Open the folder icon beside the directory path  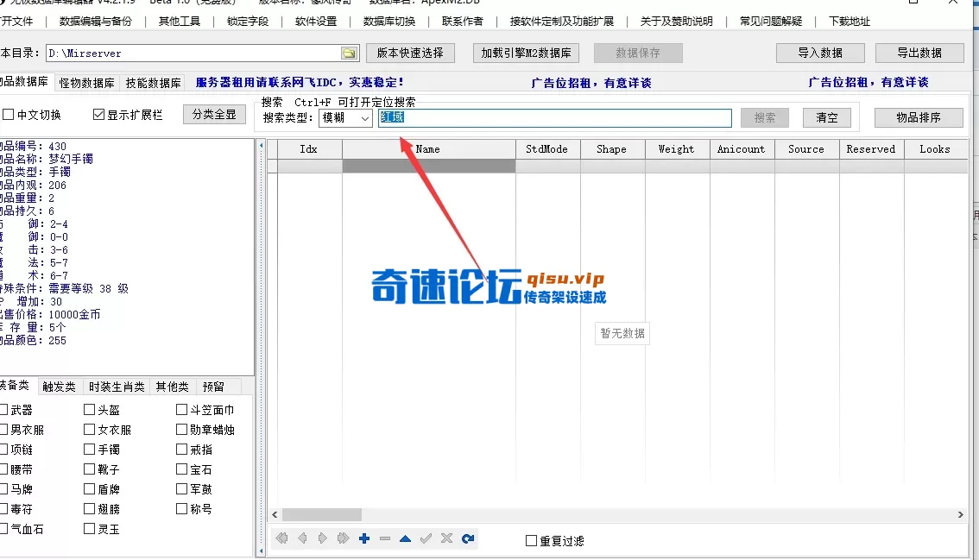point(349,53)
